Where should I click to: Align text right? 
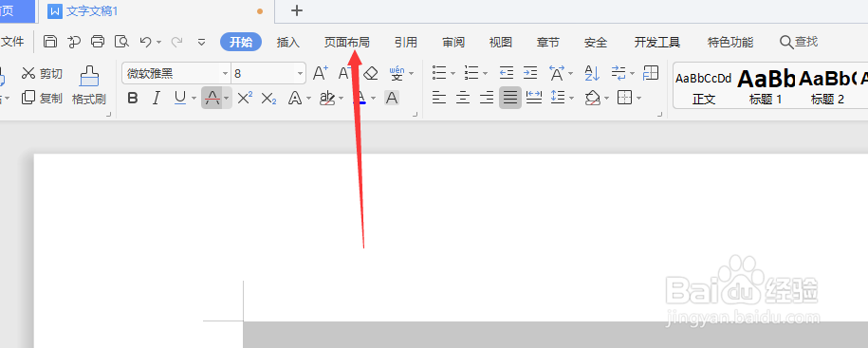(487, 98)
